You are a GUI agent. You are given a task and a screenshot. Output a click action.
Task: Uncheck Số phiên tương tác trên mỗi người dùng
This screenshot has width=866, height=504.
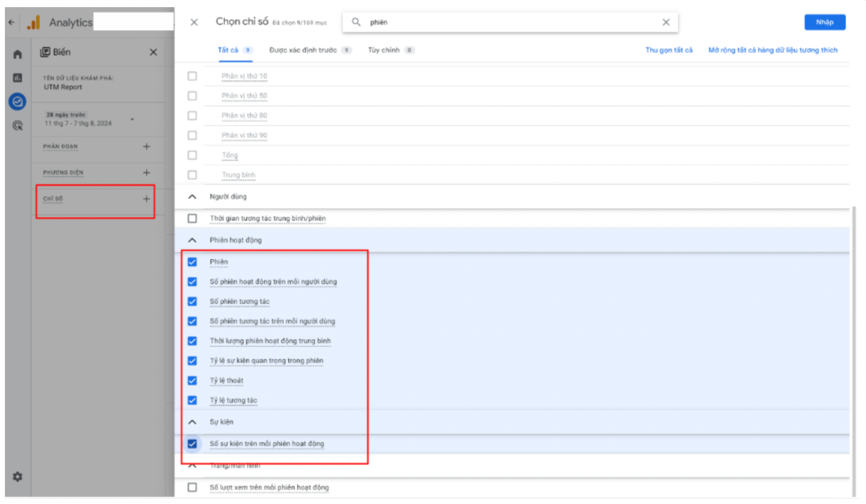coord(192,321)
